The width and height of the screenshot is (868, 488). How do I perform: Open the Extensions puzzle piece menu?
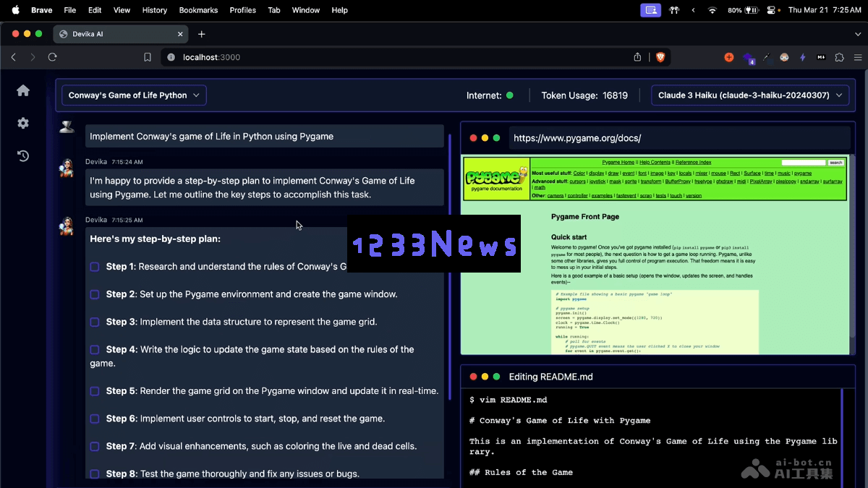840,57
